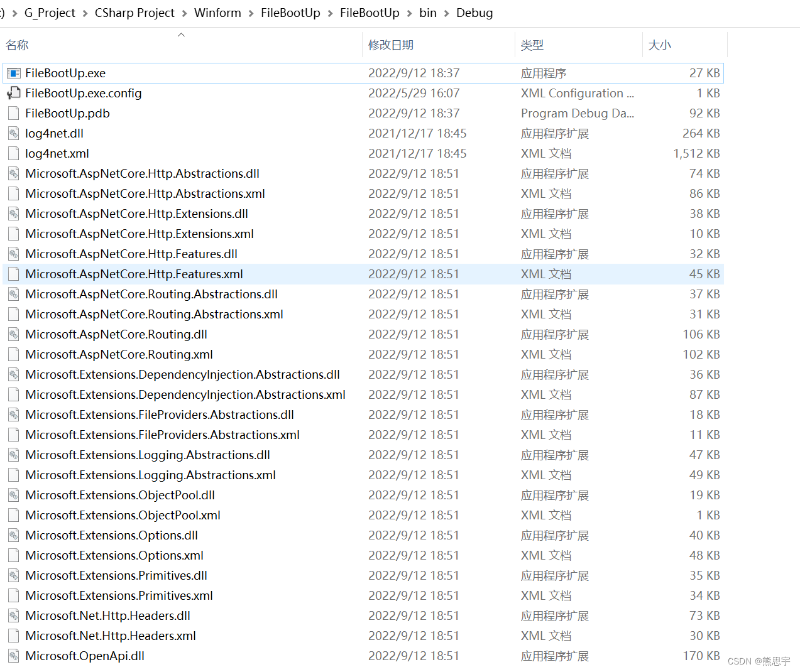800x672 pixels.
Task: Open chevron between FileBootUp and bin breadcrumbs
Action: [409, 13]
